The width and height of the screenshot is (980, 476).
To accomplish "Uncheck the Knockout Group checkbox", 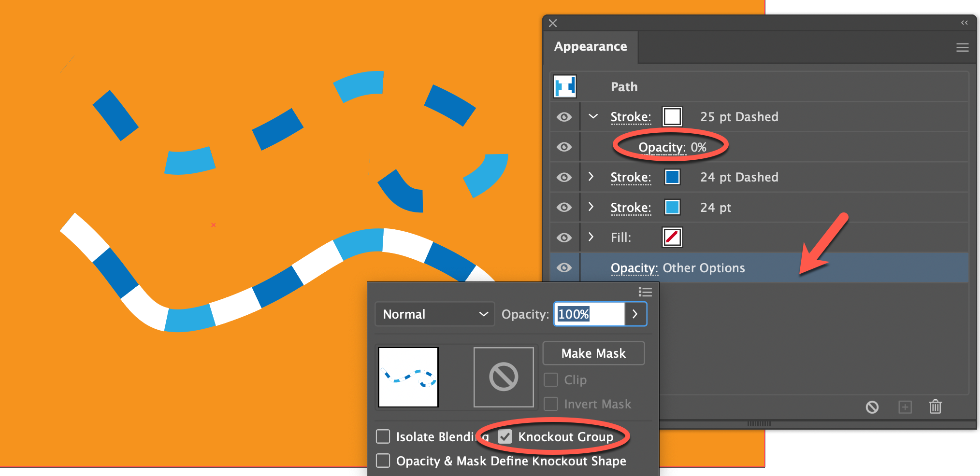I will 505,436.
